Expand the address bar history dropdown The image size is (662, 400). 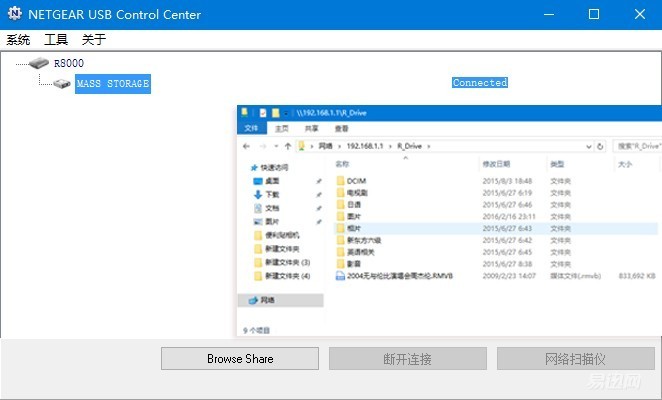(589, 147)
